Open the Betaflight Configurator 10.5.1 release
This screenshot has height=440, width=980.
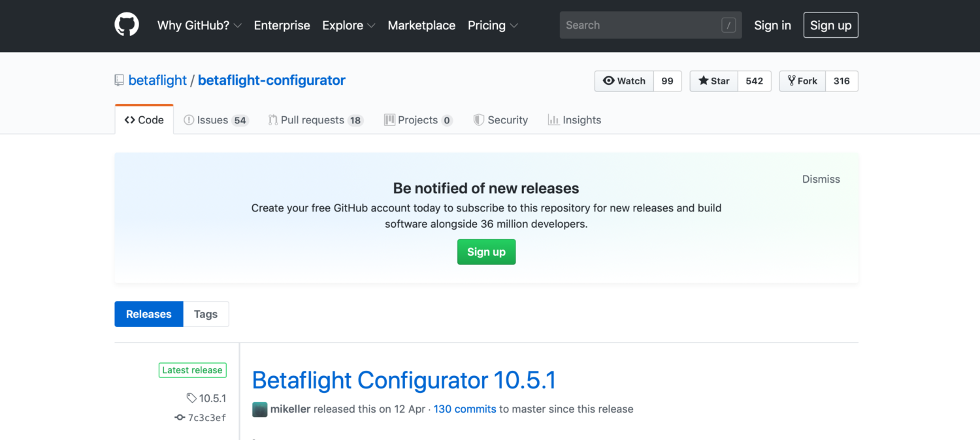[404, 380]
